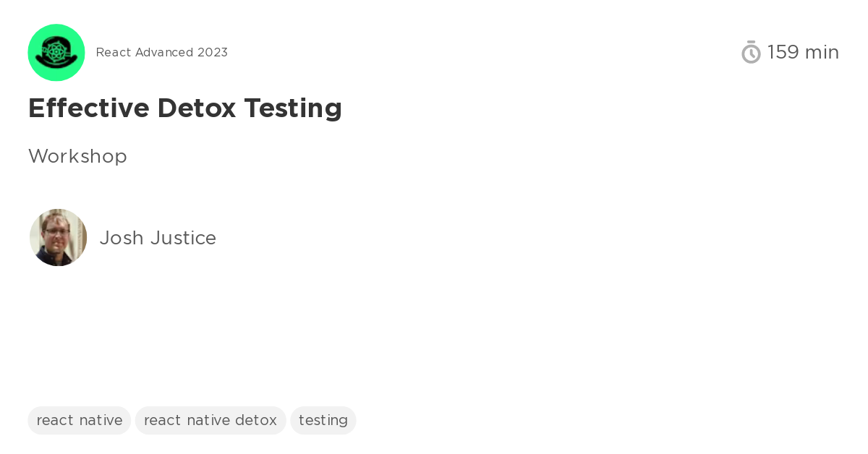Toggle the 'react native' tag filter
The image size is (868, 454).
[79, 420]
